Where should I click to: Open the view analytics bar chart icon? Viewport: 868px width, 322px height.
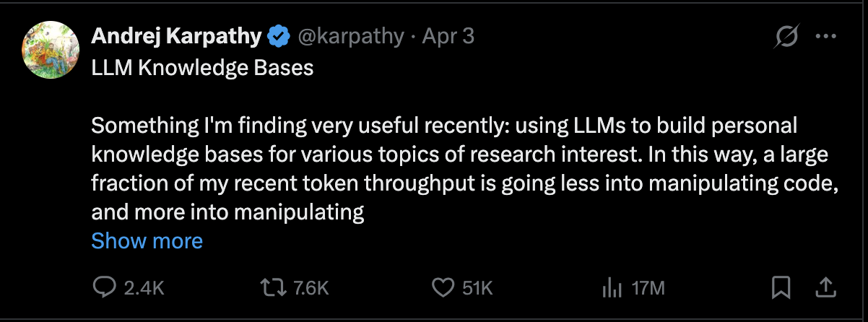[612, 288]
